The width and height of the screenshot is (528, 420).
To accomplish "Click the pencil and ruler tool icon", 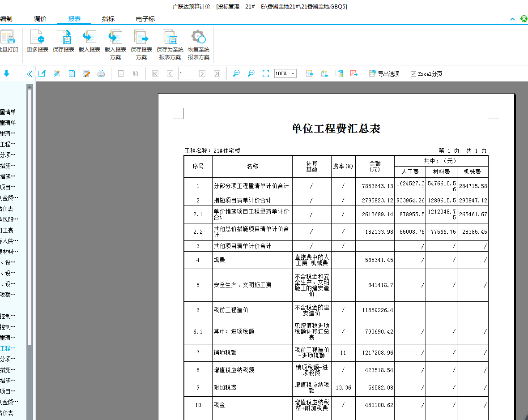I will (56, 73).
